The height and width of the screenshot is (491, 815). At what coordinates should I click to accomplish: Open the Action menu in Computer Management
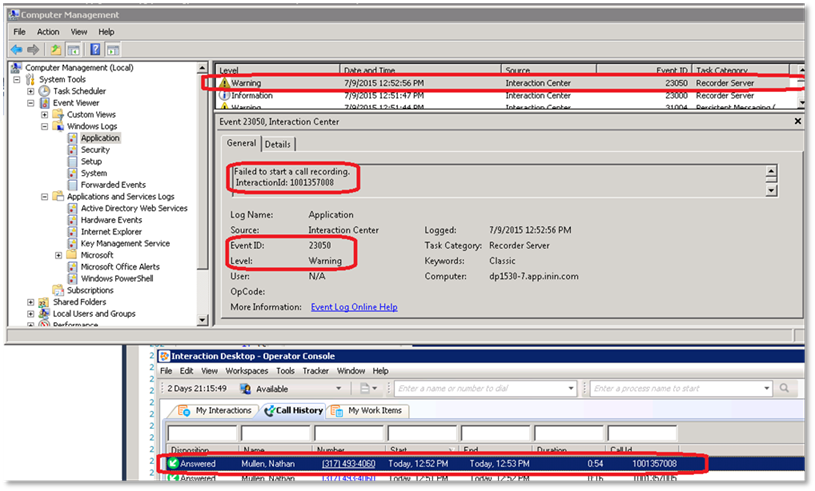pos(48,32)
